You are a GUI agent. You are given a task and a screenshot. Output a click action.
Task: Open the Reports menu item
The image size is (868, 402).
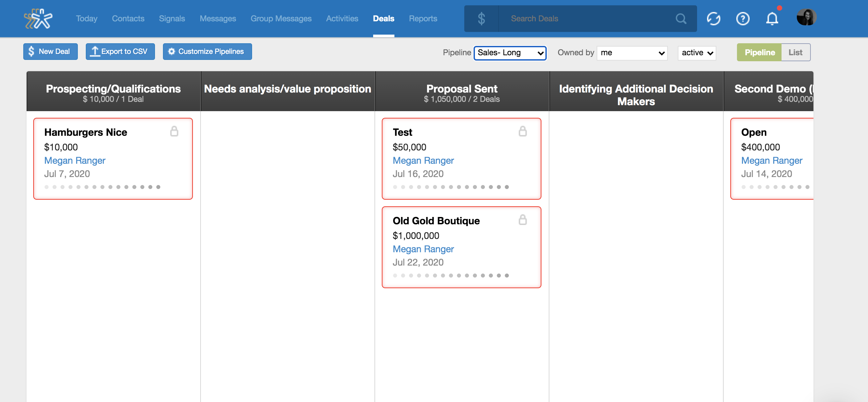[423, 19]
